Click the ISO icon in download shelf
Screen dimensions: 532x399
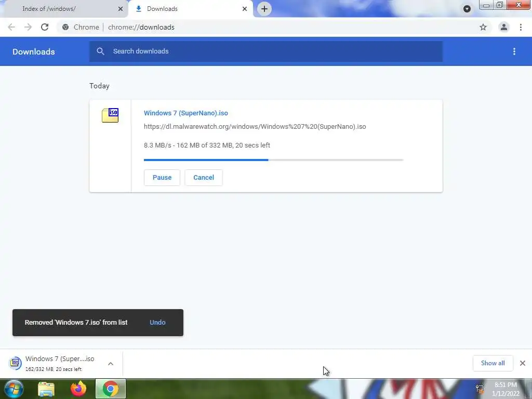(15, 363)
